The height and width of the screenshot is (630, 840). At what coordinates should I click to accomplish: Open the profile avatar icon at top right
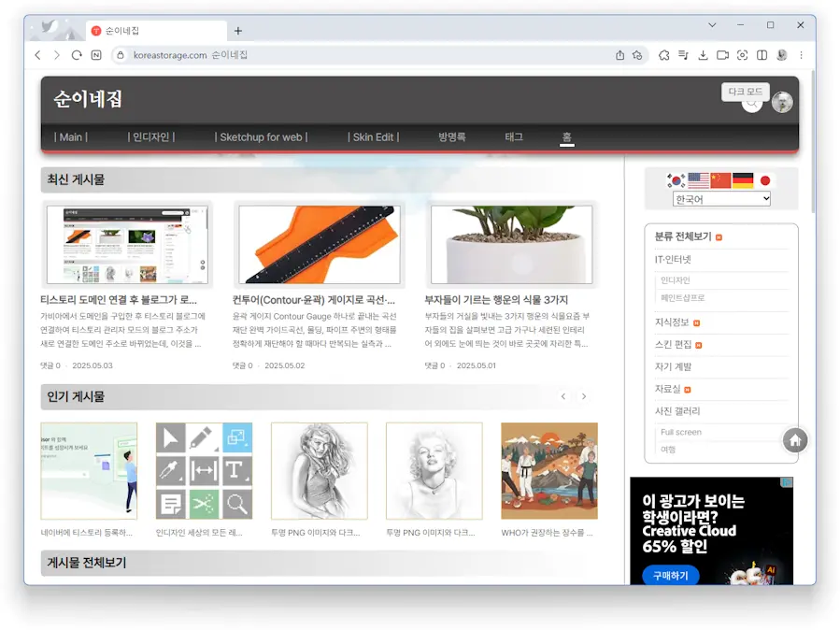[x=782, y=102]
